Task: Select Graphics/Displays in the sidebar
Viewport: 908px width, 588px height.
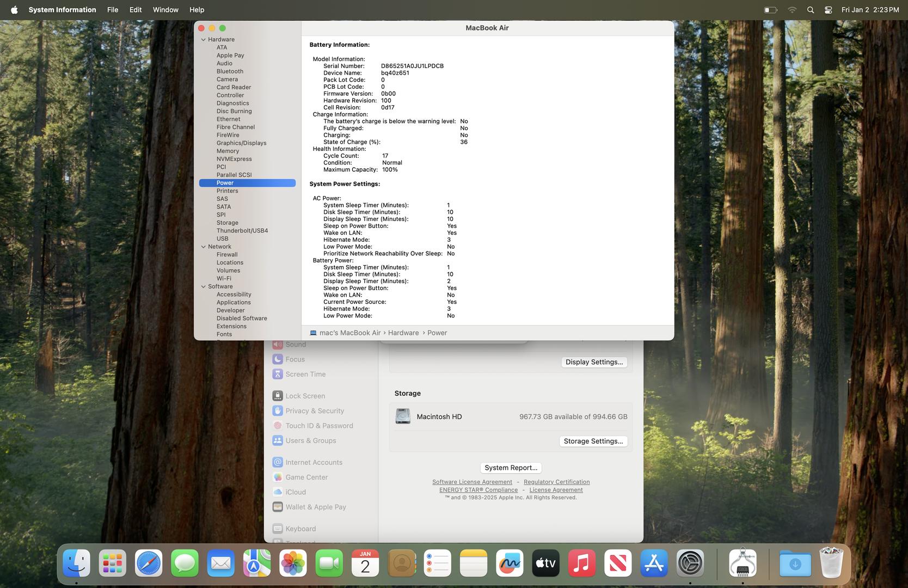Action: pyautogui.click(x=241, y=143)
